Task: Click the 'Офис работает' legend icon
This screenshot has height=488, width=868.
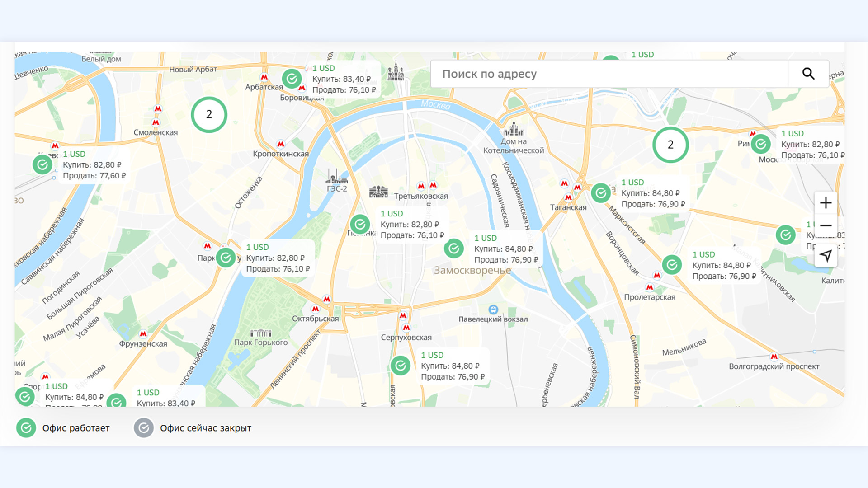Action: [26, 428]
